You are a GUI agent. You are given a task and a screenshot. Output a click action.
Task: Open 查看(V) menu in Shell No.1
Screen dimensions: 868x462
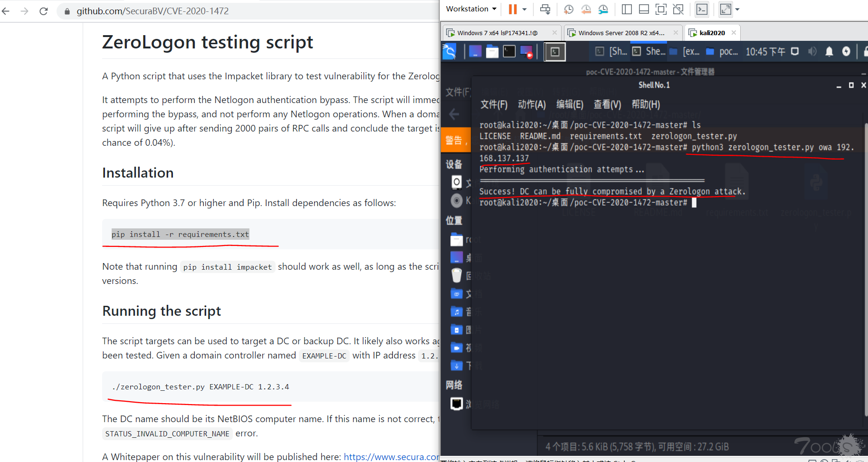click(x=607, y=104)
